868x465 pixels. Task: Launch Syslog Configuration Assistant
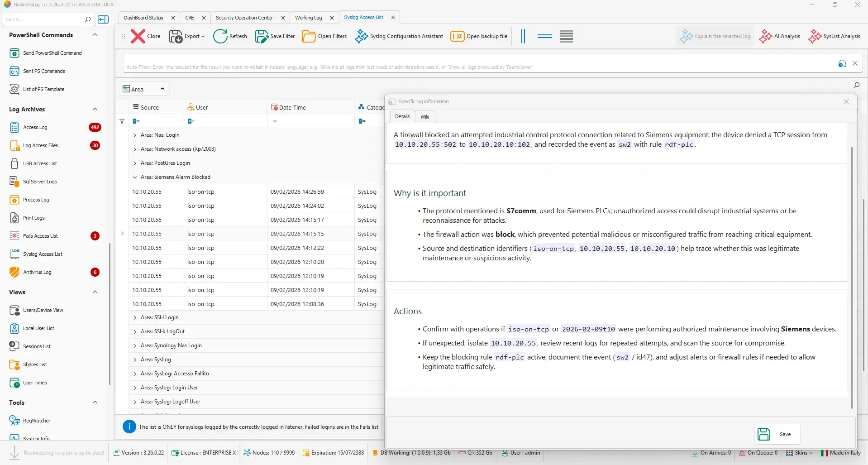pos(399,36)
